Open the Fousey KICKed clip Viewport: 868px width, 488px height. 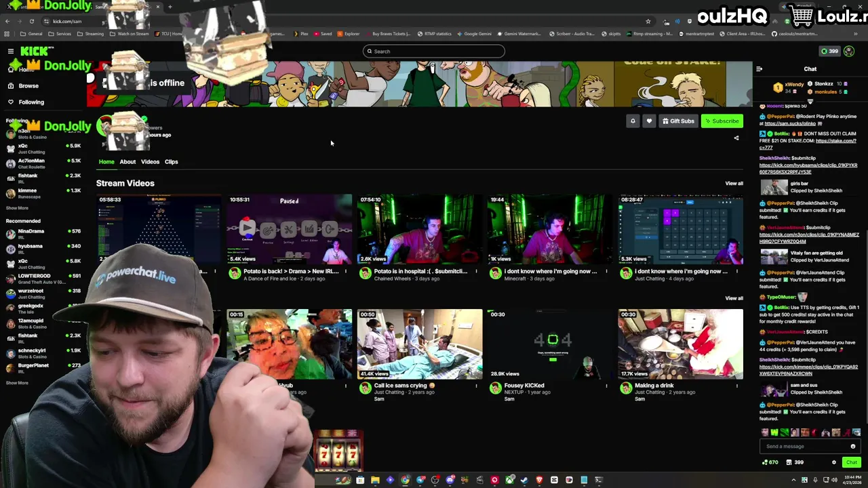[x=550, y=344]
